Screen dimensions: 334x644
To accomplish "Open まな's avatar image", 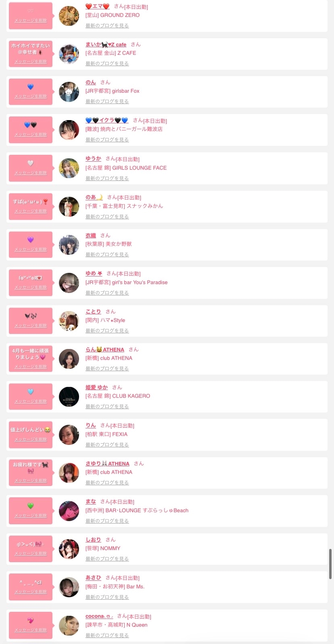I will [69, 511].
